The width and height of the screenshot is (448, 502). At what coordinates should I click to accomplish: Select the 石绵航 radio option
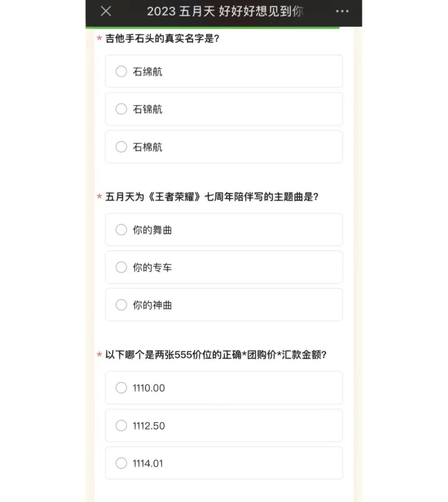[x=121, y=71]
